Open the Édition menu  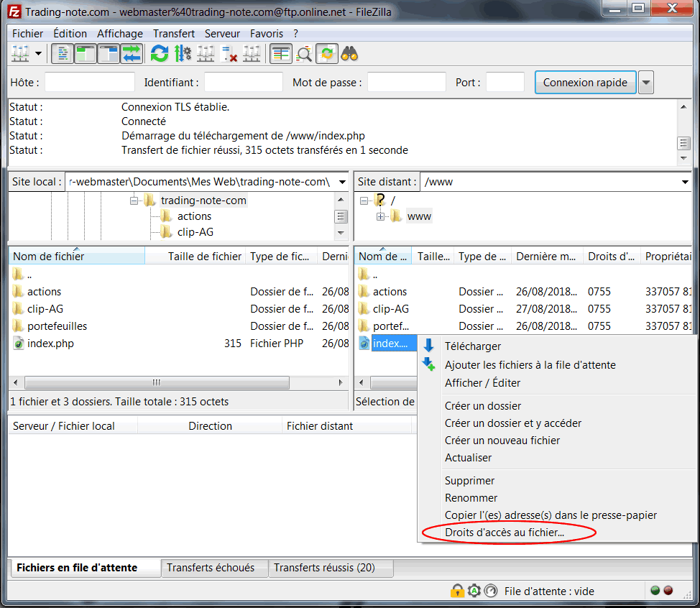(x=70, y=34)
